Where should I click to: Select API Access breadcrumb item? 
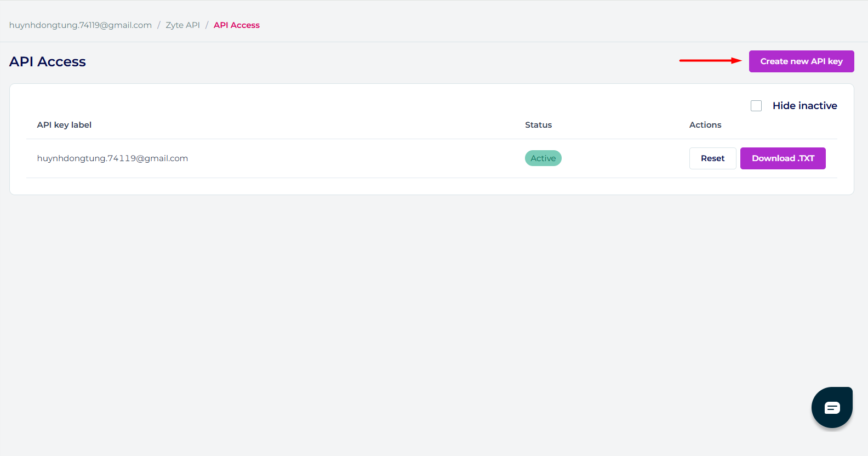pos(236,25)
